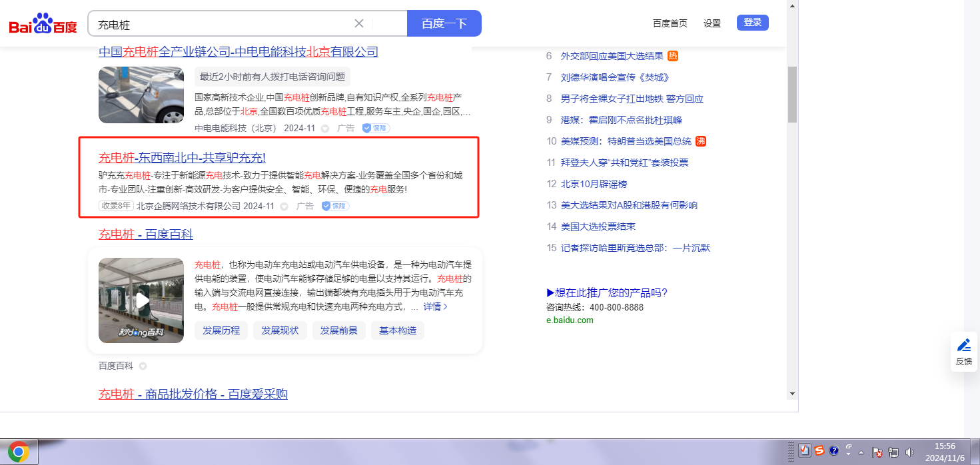Open the blue help question mark tray icon
The width and height of the screenshot is (980, 465).
click(x=833, y=451)
